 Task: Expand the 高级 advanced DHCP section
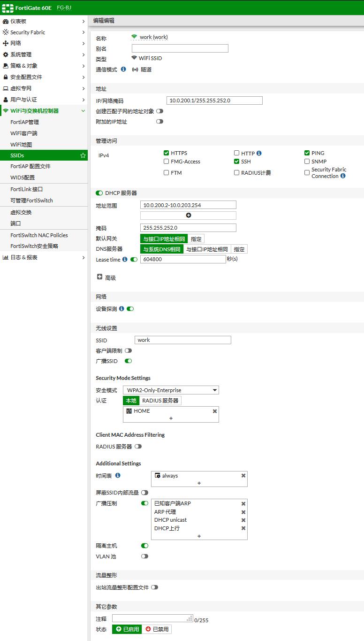pos(99,277)
